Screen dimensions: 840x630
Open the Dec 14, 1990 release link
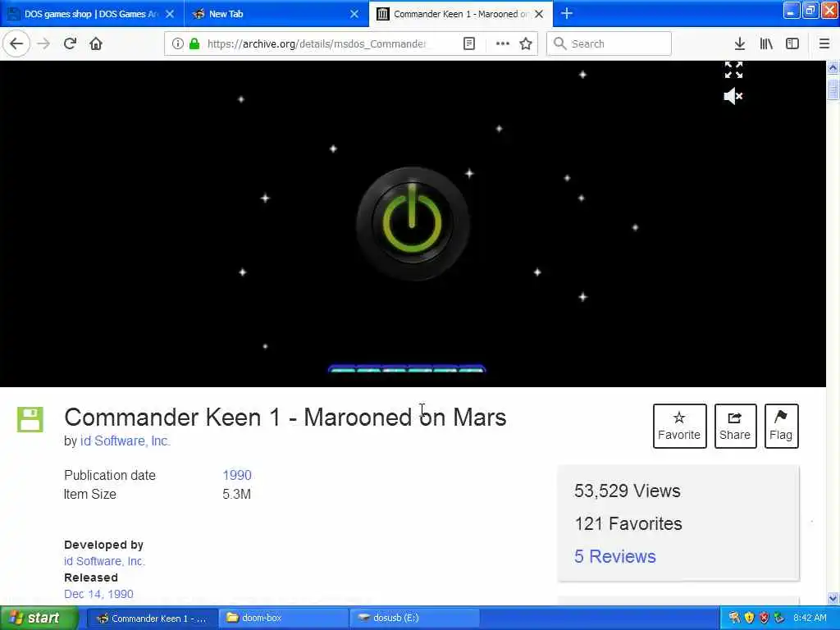pos(98,594)
